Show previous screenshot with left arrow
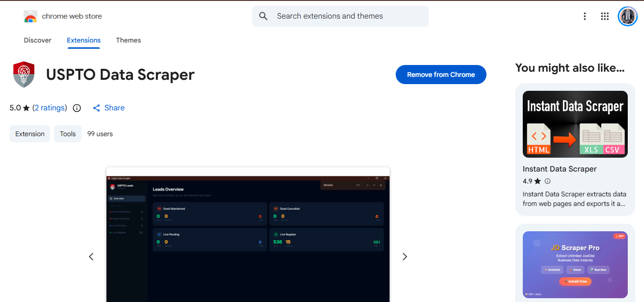644x302 pixels. pyautogui.click(x=91, y=257)
